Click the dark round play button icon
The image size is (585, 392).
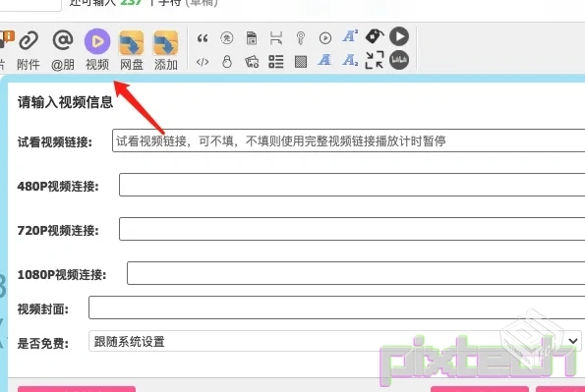pos(399,36)
